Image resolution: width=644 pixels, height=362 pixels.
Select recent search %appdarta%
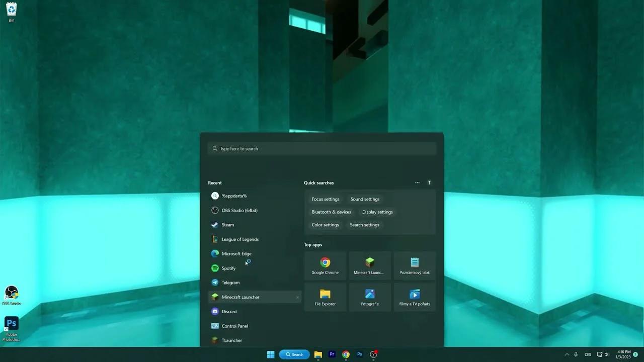tap(255, 196)
